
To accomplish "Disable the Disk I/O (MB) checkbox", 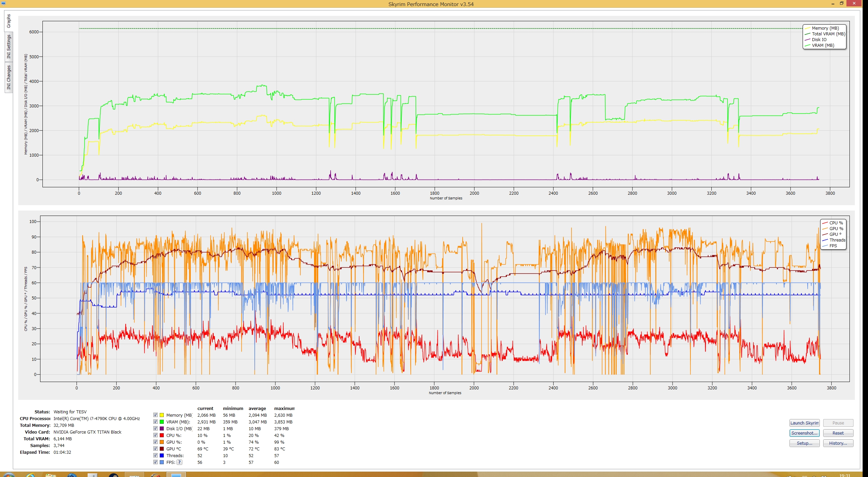I will point(155,428).
